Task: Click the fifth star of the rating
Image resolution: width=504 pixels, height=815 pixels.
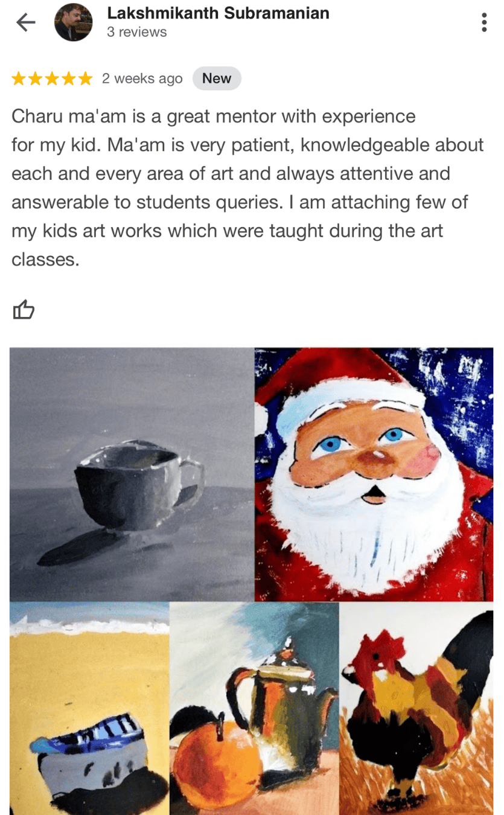Action: tap(85, 78)
